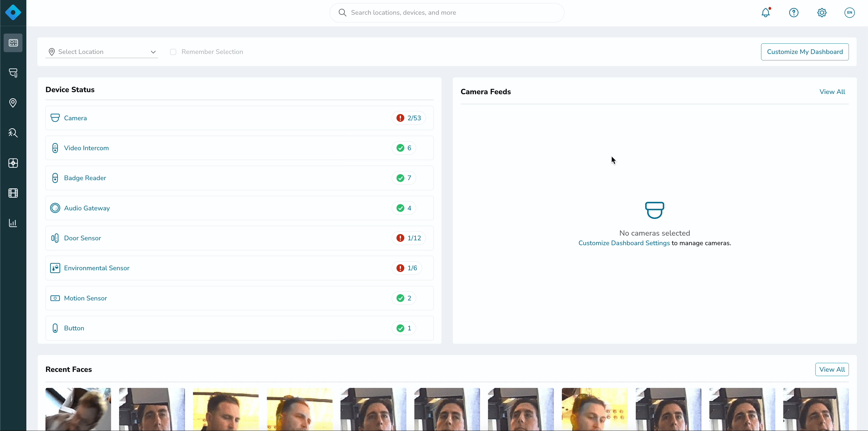868x431 pixels.
Task: Click the large camera icon in Camera Feeds
Action: 655,210
